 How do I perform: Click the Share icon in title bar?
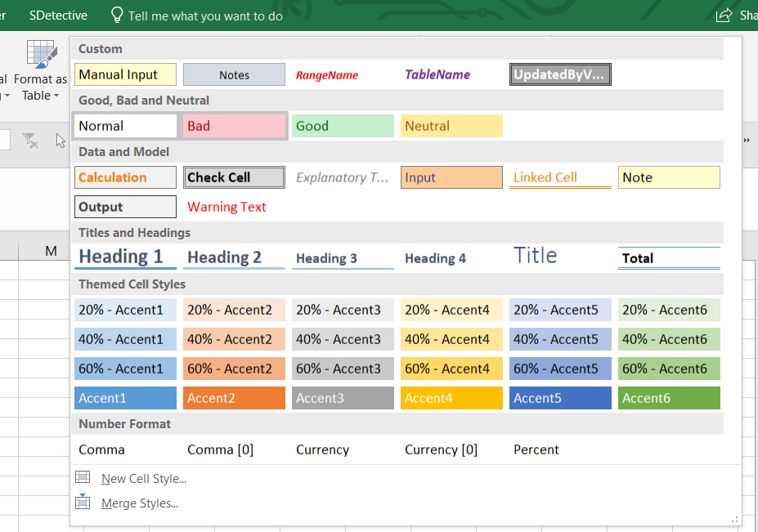(724, 15)
